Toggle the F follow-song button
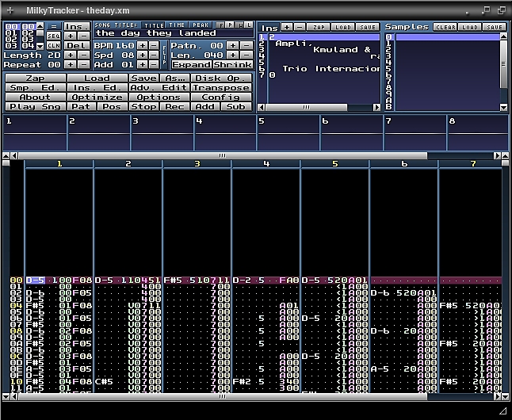The image size is (512, 420). [220, 25]
